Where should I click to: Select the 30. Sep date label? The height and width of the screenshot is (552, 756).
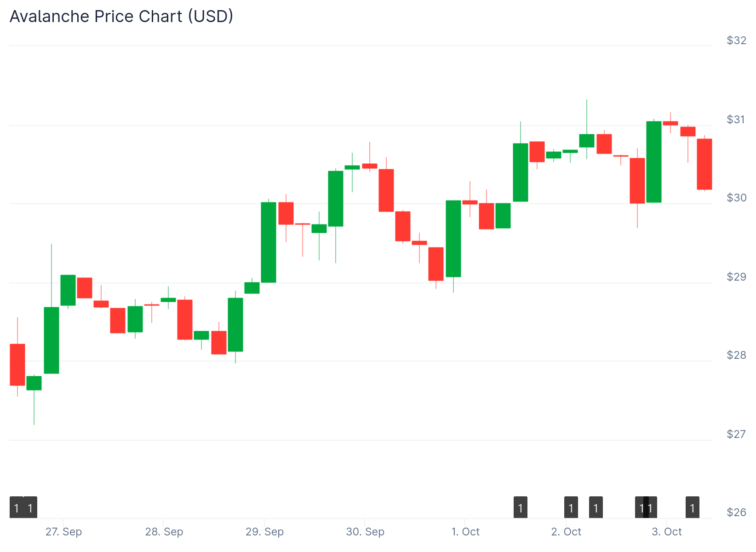pyautogui.click(x=365, y=532)
